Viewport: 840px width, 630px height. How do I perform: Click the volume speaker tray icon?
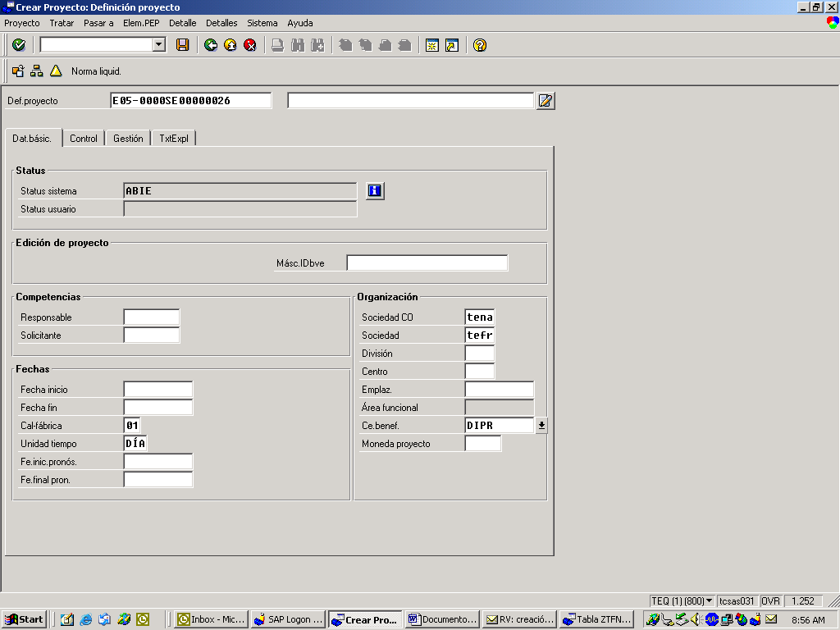click(696, 619)
